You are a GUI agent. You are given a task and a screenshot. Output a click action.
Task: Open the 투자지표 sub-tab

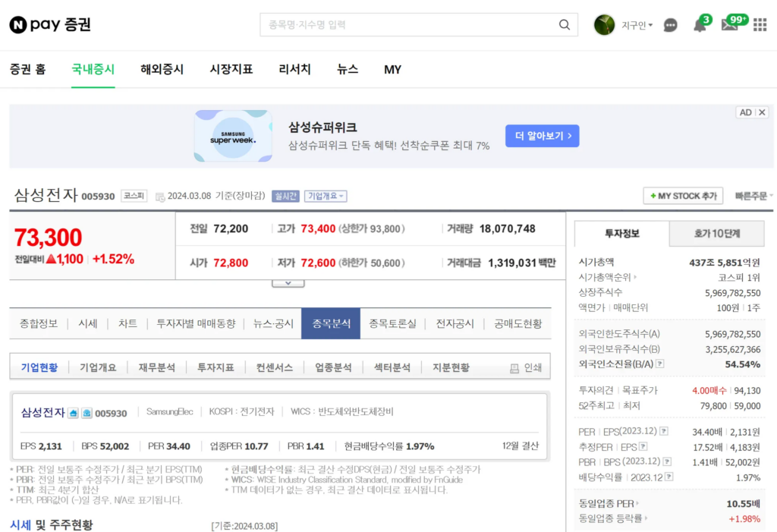[215, 367]
